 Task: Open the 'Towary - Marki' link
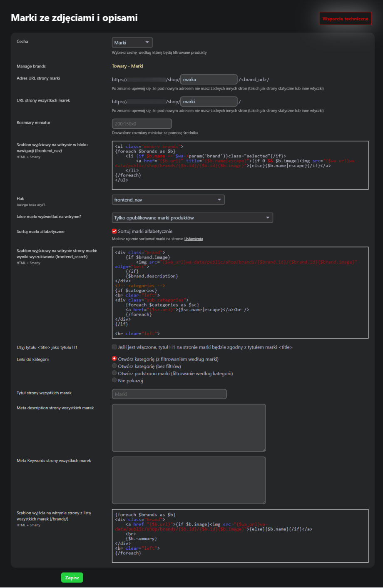tap(127, 66)
